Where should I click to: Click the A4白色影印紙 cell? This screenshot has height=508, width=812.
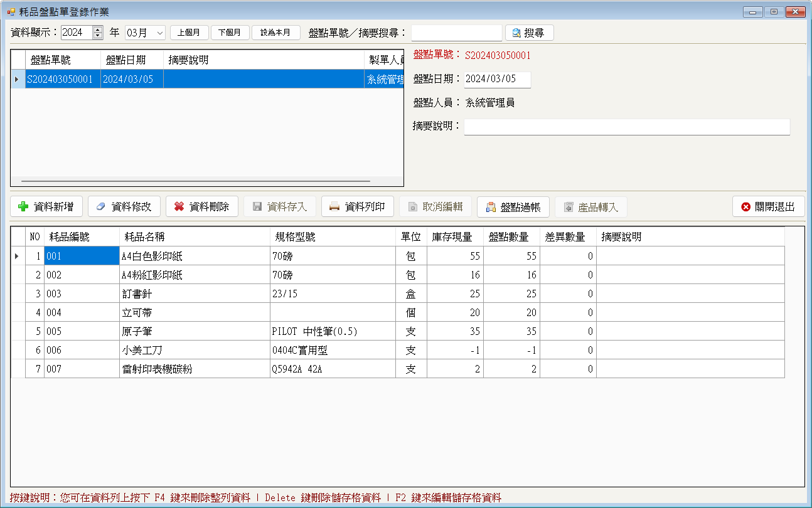tap(195, 256)
